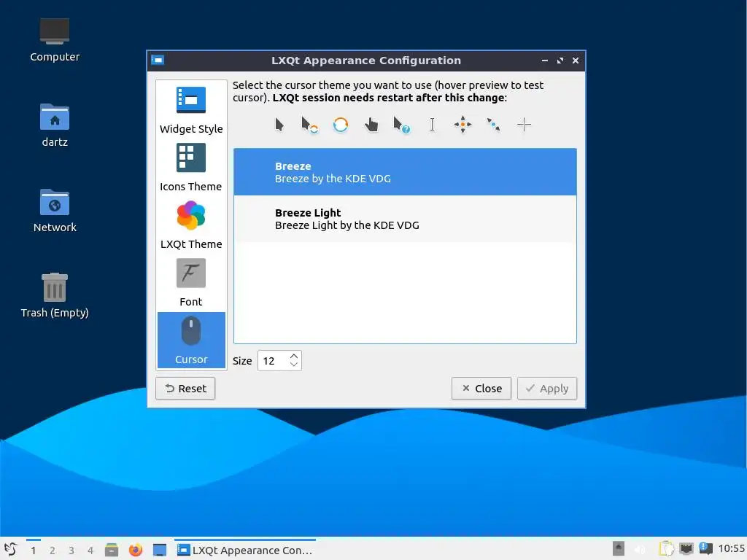Select the Computer desktop icon
Viewport: 747px width, 560px height.
(55, 40)
